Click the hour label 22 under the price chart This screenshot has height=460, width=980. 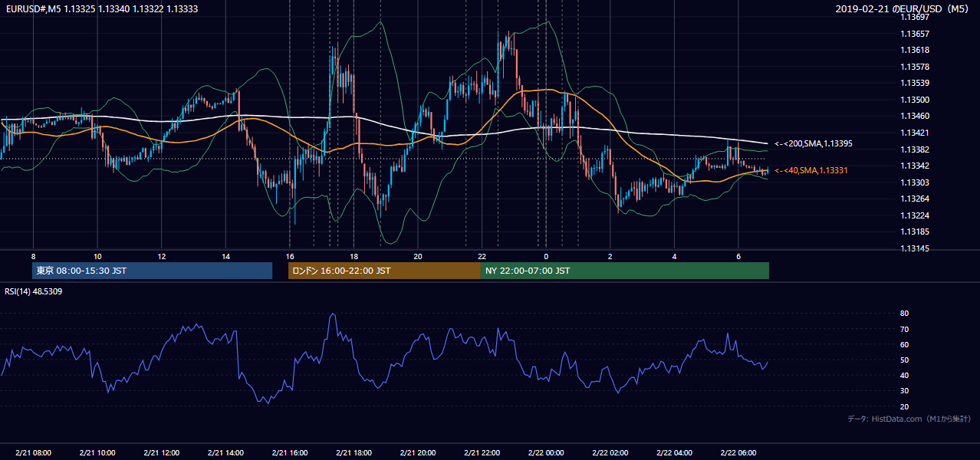482,256
